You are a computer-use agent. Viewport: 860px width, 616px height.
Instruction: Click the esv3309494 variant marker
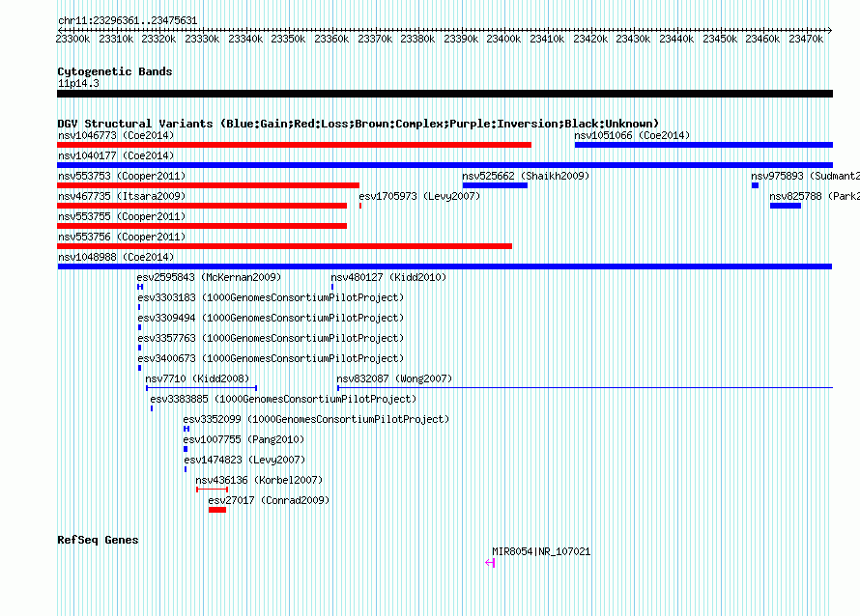click(139, 327)
